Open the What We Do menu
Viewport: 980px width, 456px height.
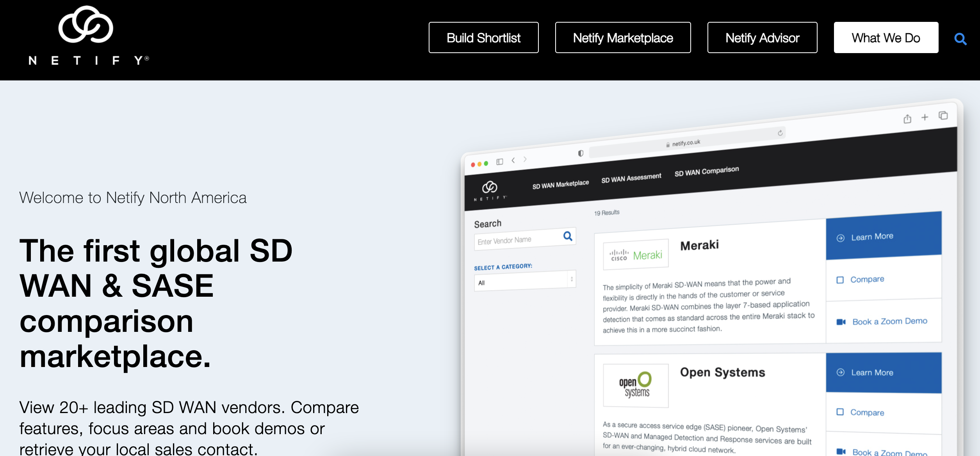[x=886, y=38]
